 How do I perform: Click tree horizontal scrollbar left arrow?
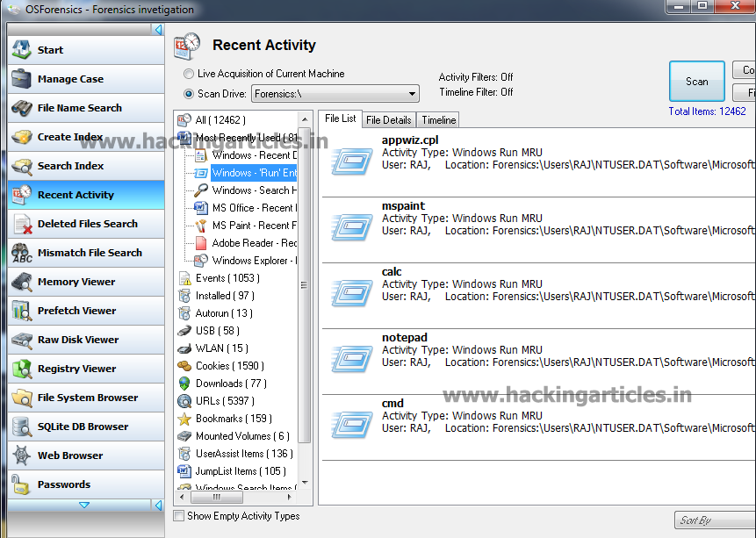coord(182,497)
